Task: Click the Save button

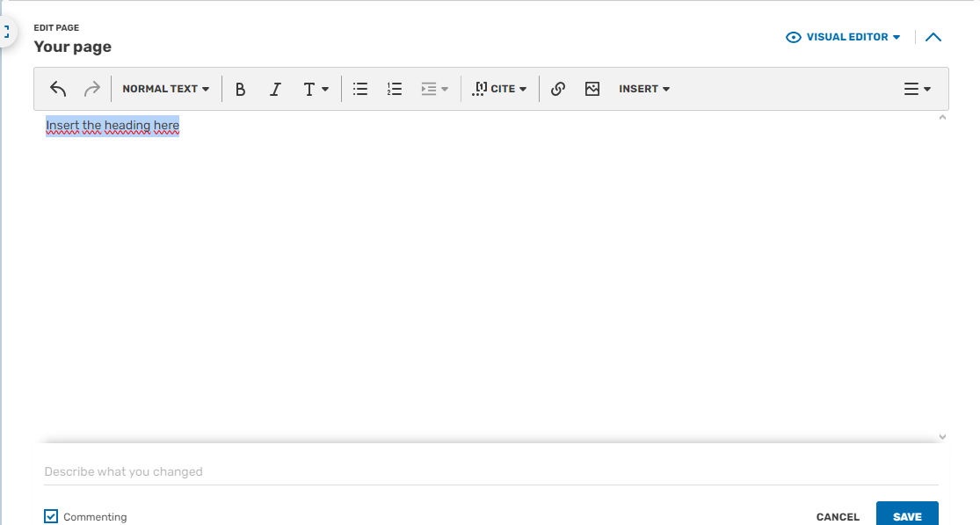Action: pos(907,514)
